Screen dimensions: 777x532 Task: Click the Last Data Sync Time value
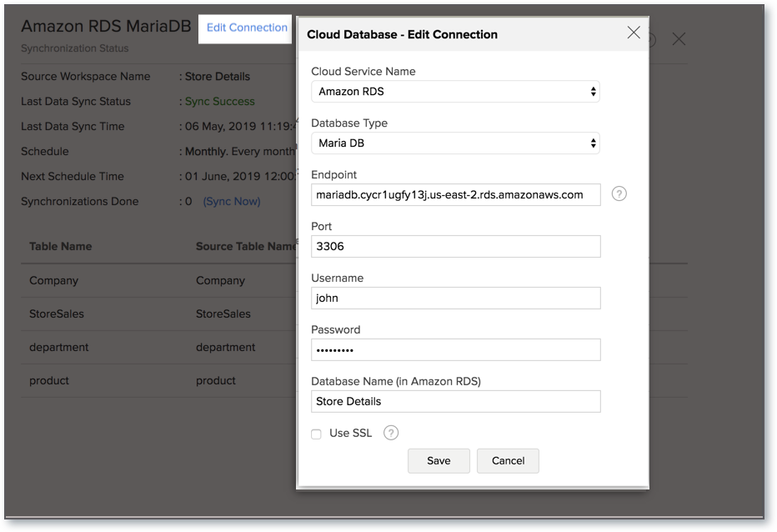pos(240,127)
